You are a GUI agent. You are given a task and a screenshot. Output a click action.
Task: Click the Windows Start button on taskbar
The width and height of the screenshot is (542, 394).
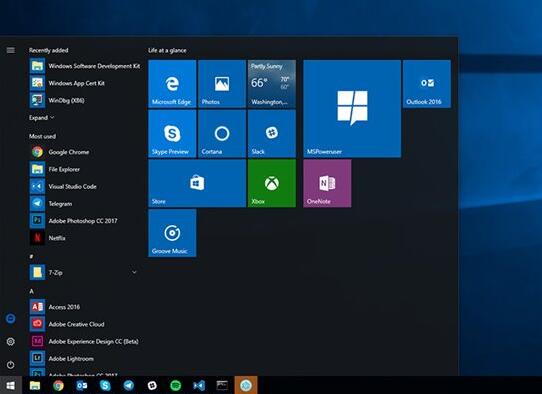pyautogui.click(x=11, y=385)
